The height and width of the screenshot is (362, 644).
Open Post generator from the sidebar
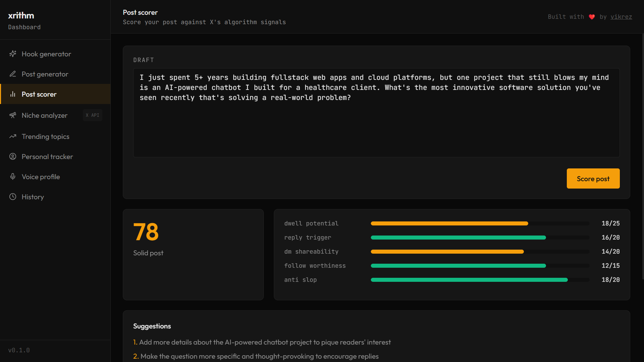[x=55, y=74]
